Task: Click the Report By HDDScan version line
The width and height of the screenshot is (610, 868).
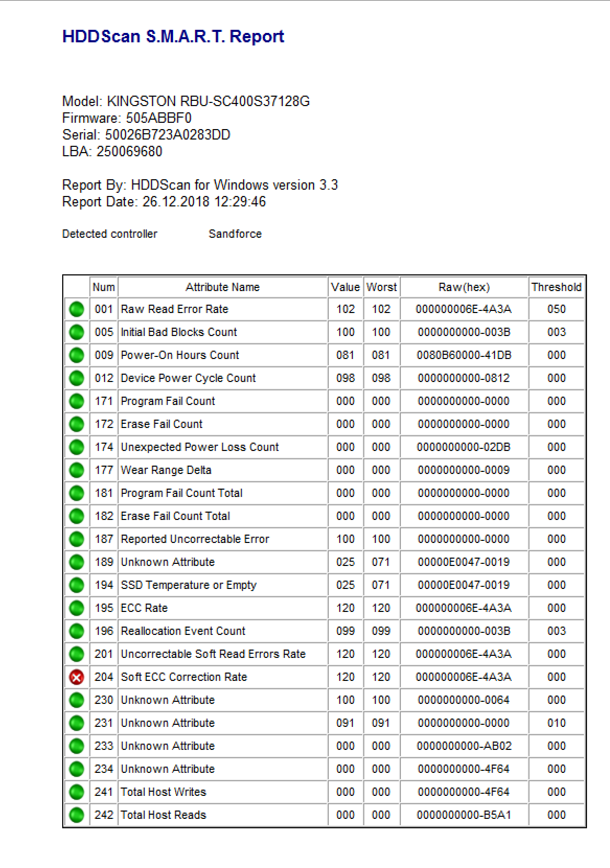Action: [x=200, y=185]
